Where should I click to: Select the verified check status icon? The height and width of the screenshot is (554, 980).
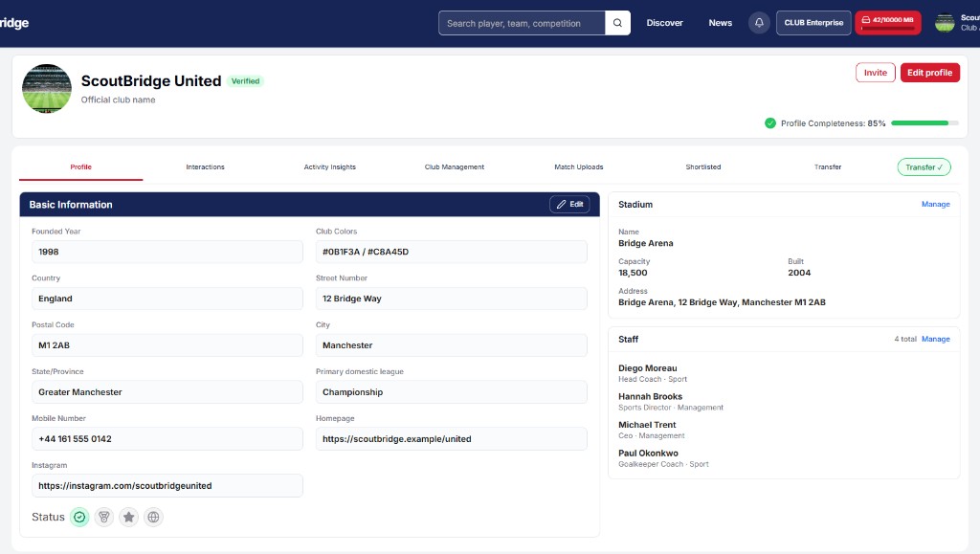point(79,517)
